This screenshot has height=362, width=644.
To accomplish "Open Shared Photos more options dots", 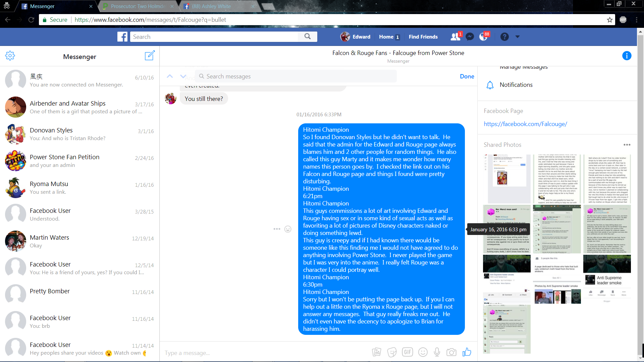I will click(x=627, y=145).
